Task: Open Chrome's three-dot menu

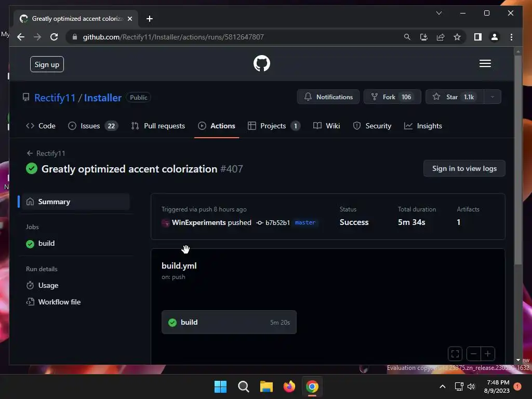Action: pos(511,37)
